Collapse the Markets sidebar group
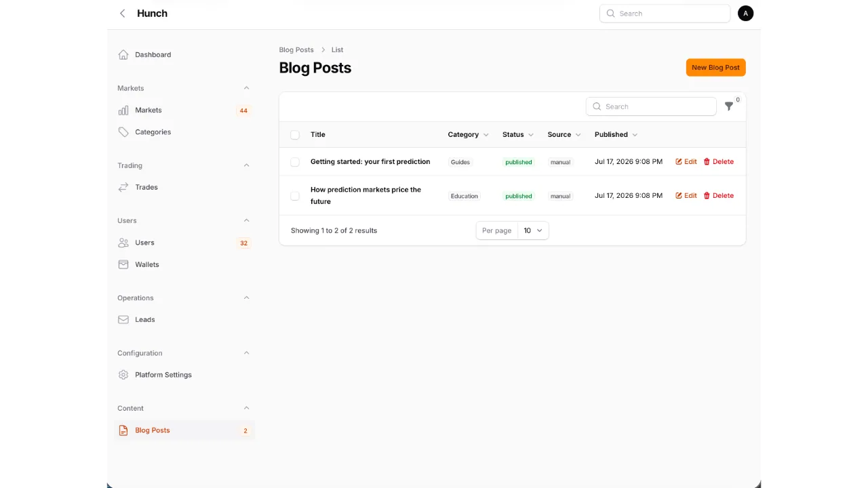The height and width of the screenshot is (488, 868). pyautogui.click(x=246, y=88)
